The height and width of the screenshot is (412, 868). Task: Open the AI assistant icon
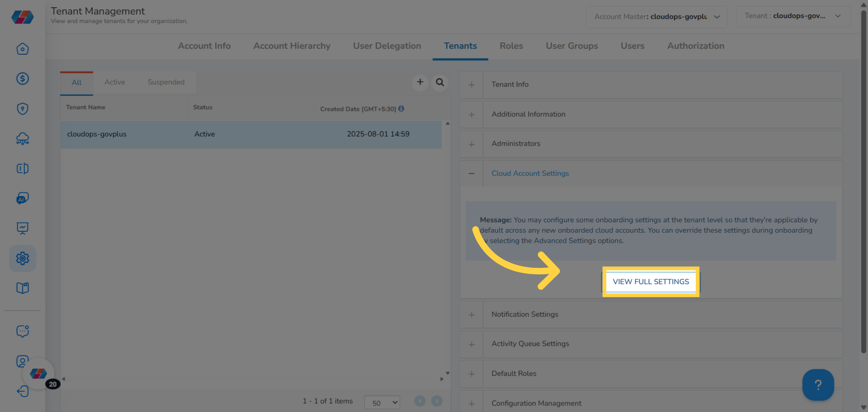pyautogui.click(x=22, y=198)
